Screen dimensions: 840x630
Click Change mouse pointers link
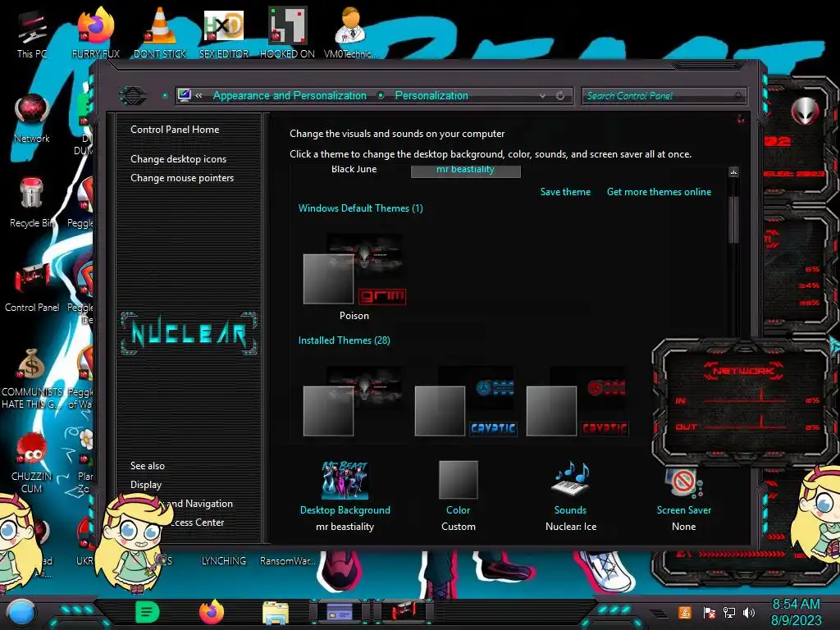tap(182, 178)
